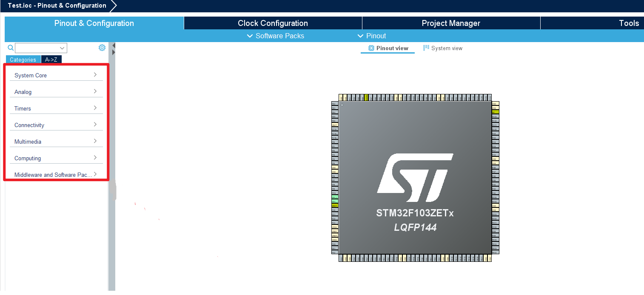The image size is (644, 295).
Task: Click the Computing label
Action: tap(28, 158)
